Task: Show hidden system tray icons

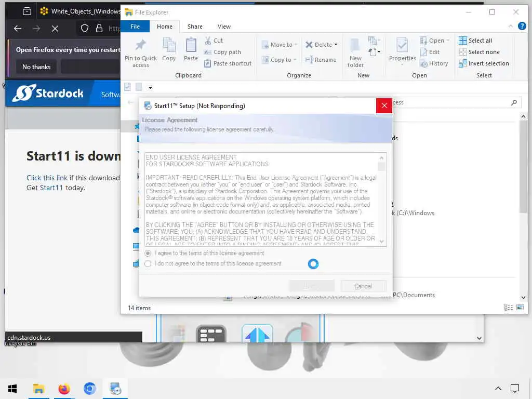Action: (498, 389)
